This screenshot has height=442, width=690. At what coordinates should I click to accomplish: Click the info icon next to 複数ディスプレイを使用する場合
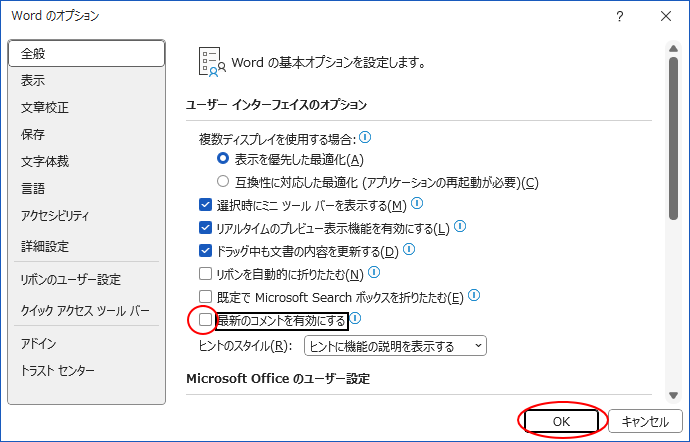tap(365, 137)
